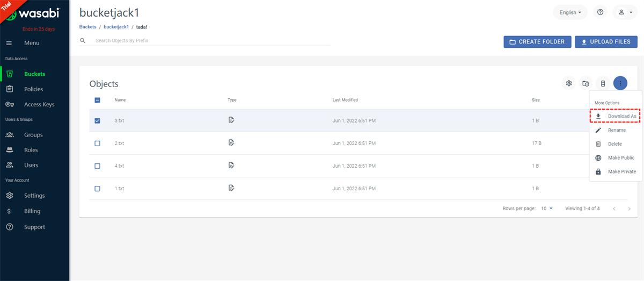Image resolution: width=644 pixels, height=281 pixels.
Task: Sort by the Last Modified column header
Action: click(345, 100)
